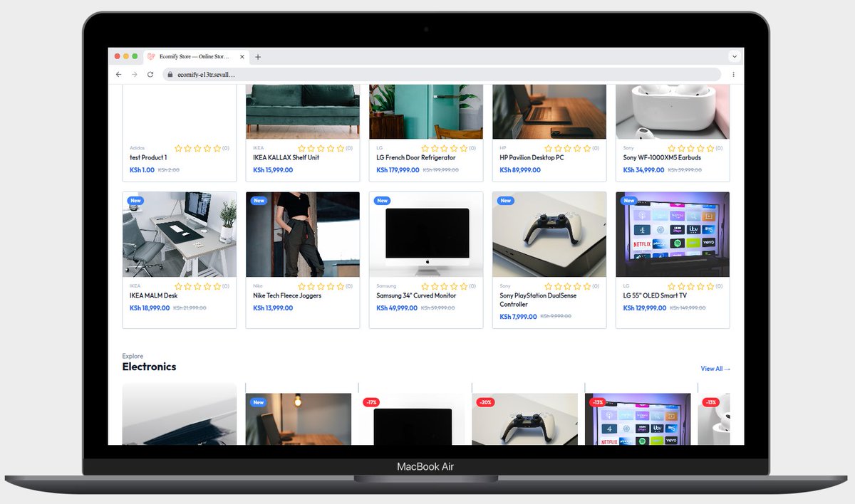Image resolution: width=855 pixels, height=504 pixels.
Task: Go back using the browser back arrow
Action: [119, 74]
